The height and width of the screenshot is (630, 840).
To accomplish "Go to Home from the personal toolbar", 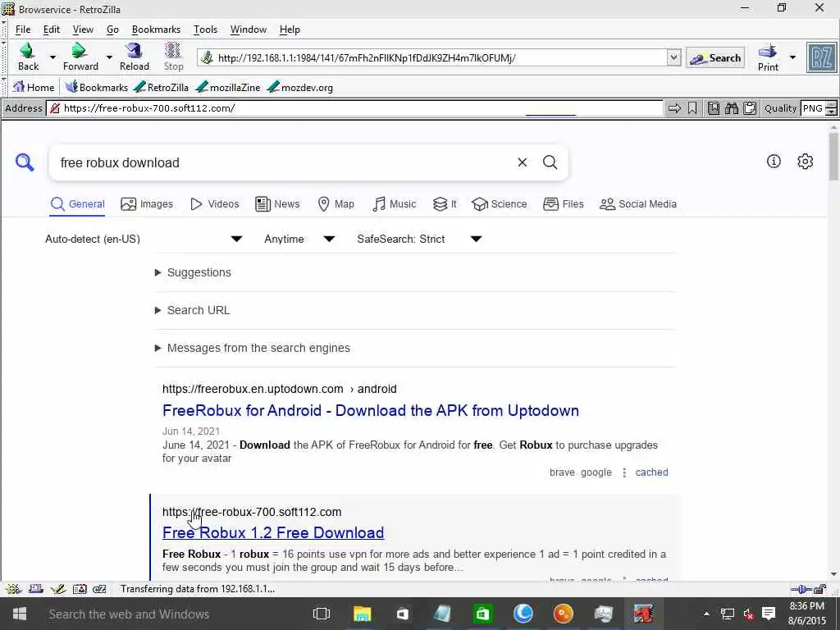I will [x=34, y=87].
